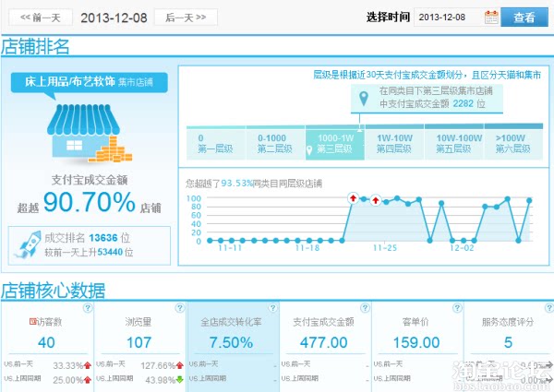Image resolution: width=554 pixels, height=392 pixels.
Task: Click the 93.53% value above chart
Action: (x=236, y=184)
